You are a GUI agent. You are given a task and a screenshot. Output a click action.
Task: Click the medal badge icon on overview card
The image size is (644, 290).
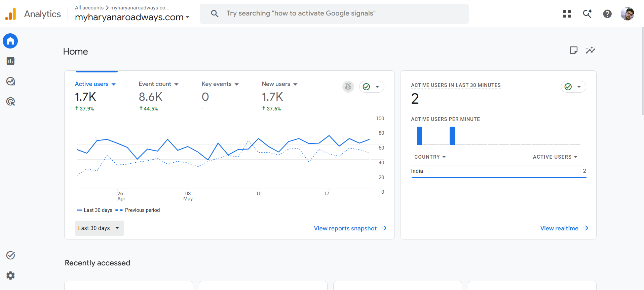(x=348, y=87)
